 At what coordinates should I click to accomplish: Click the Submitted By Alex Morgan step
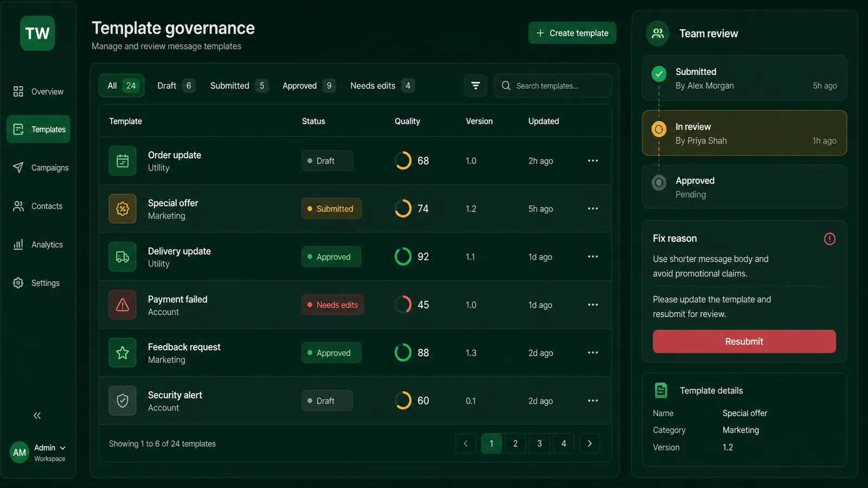coord(744,78)
